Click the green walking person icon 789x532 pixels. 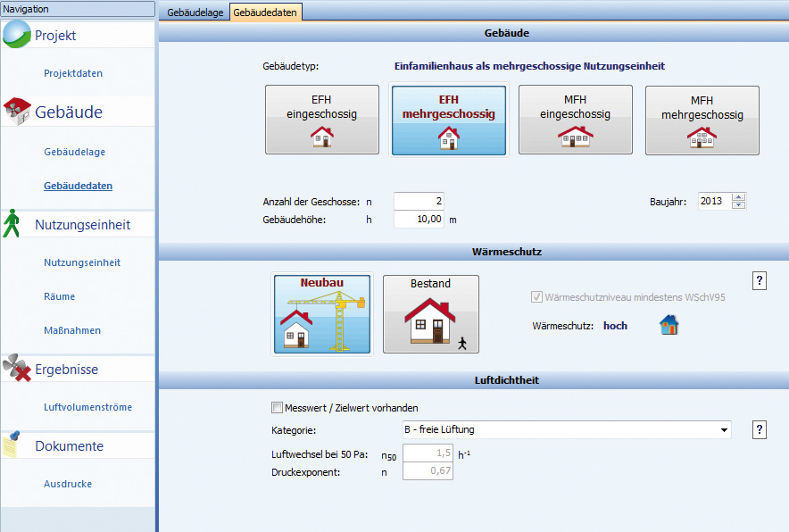tap(11, 223)
